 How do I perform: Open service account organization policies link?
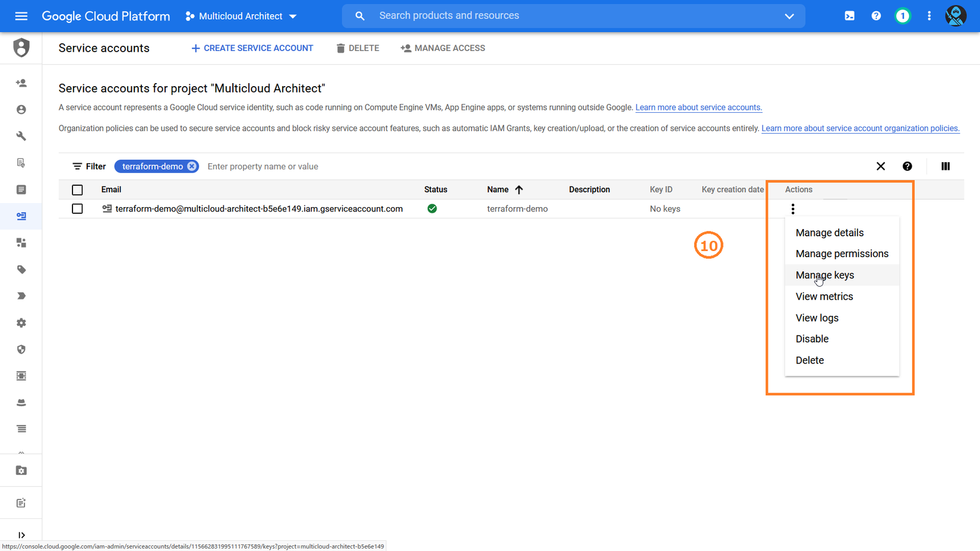point(861,128)
